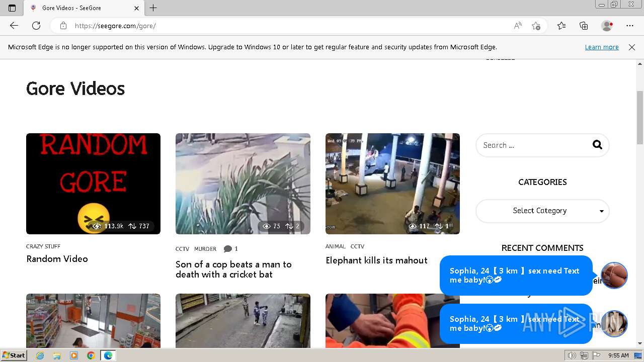
Task: Click CCTV tag under cricket bat video
Action: click(x=182, y=249)
